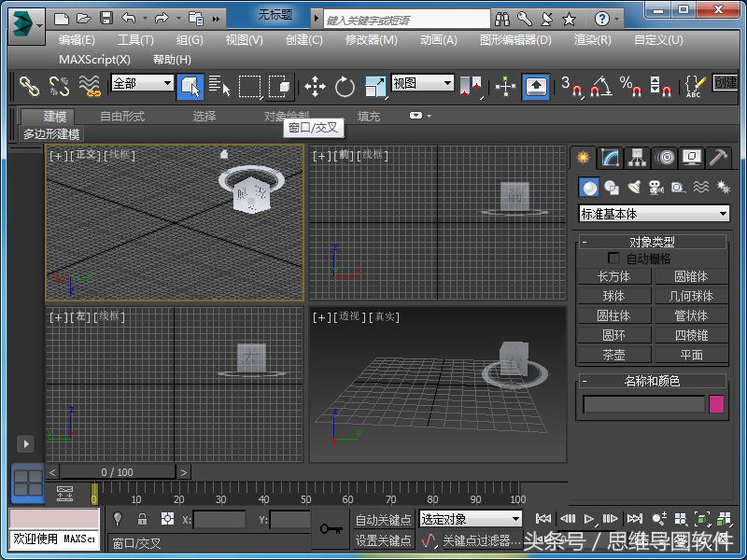Enable the 自动栅格 checkbox
This screenshot has width=747, height=560.
tap(613, 258)
